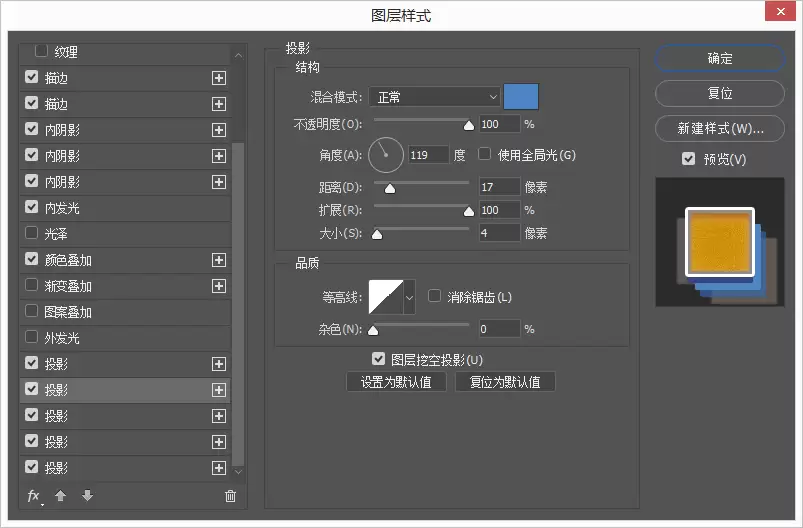Screen dimensions: 803x528
Task: Click the plus icon on the fourth 投影 row
Action: pyautogui.click(x=219, y=442)
